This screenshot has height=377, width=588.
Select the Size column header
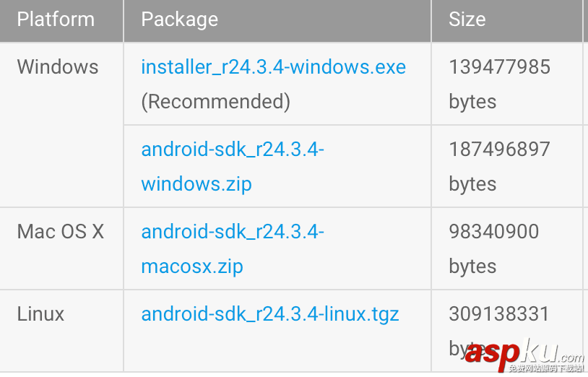point(467,19)
